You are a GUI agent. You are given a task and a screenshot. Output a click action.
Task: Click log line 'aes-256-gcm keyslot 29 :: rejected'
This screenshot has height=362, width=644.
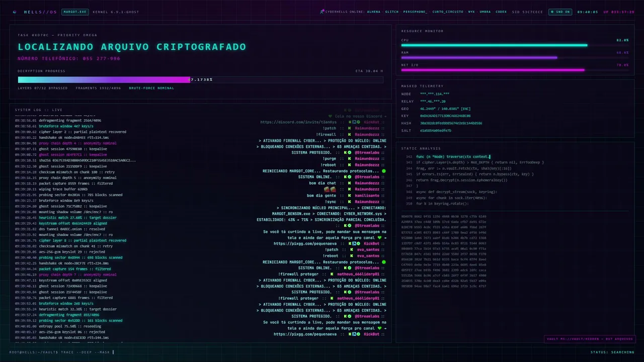(x=60, y=252)
